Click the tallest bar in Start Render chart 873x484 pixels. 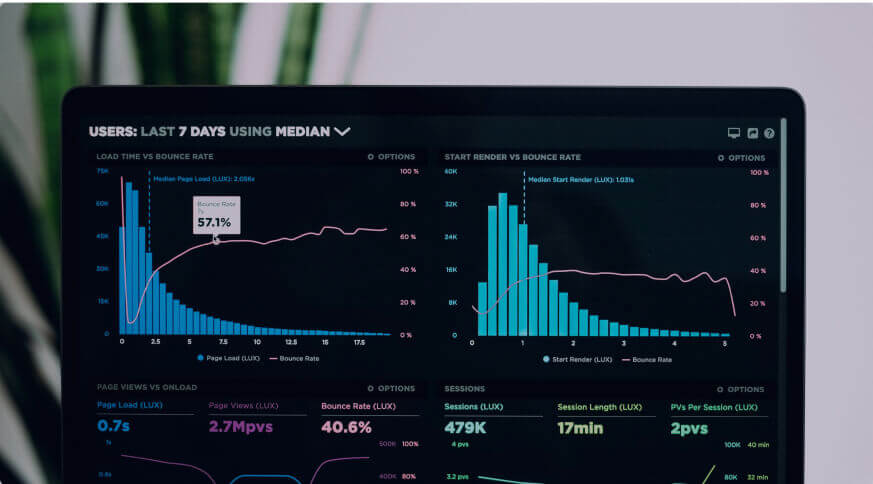tap(504, 260)
